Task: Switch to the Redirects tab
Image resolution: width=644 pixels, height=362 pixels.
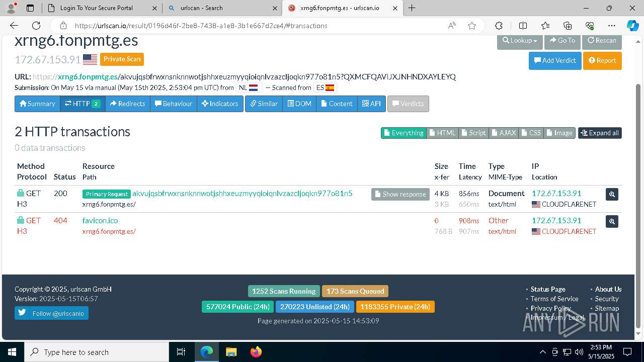Action: [x=127, y=104]
